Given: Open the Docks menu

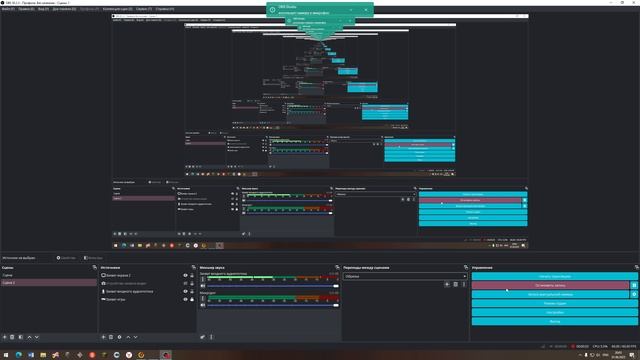Looking at the screenshot, I should point(64,9).
